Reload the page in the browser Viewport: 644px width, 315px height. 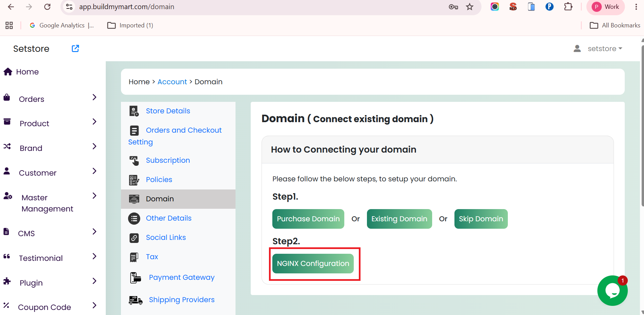(x=47, y=7)
